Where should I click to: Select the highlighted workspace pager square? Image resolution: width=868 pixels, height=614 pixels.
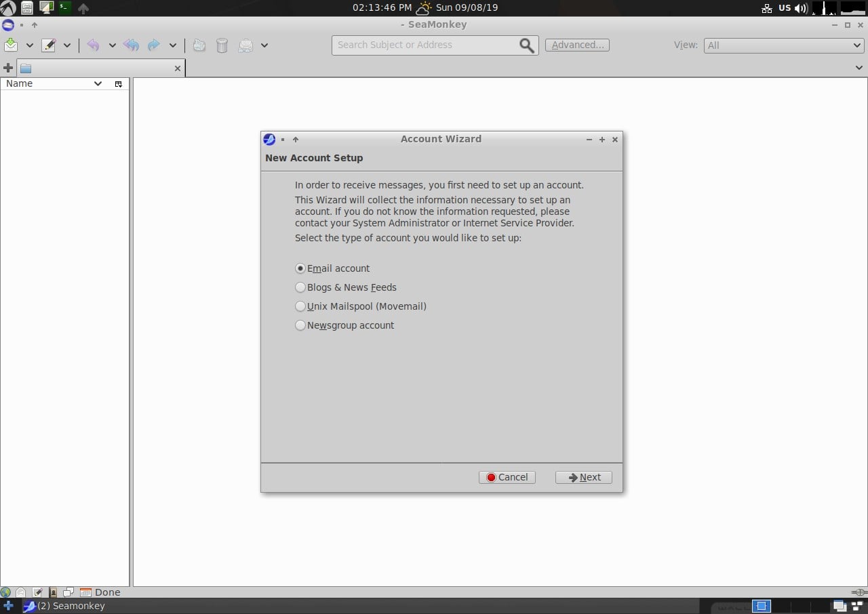(762, 606)
